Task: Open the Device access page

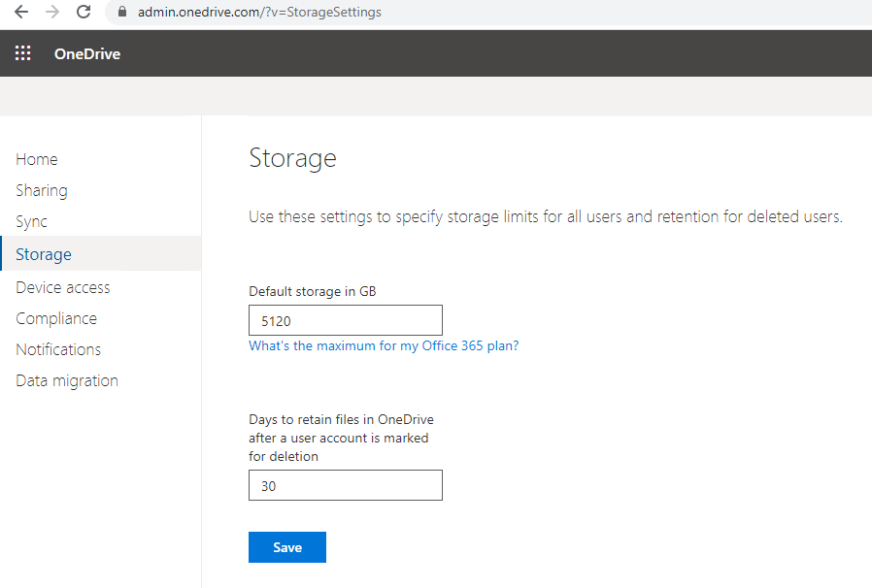Action: (x=63, y=287)
